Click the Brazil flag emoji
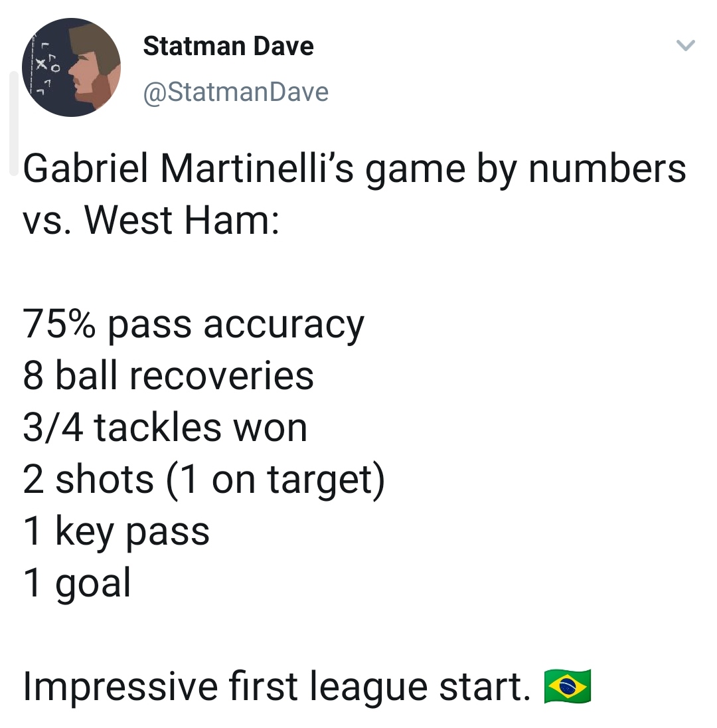Image resolution: width=717 pixels, height=728 pixels. pyautogui.click(x=567, y=686)
